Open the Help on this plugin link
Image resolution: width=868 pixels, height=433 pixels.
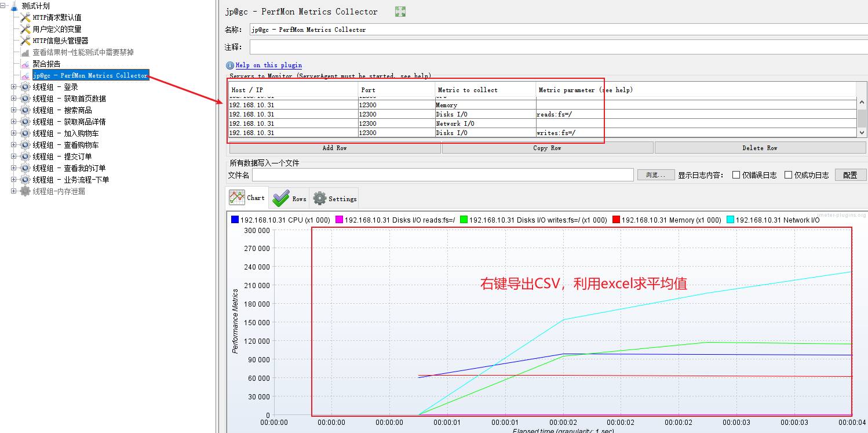(269, 66)
